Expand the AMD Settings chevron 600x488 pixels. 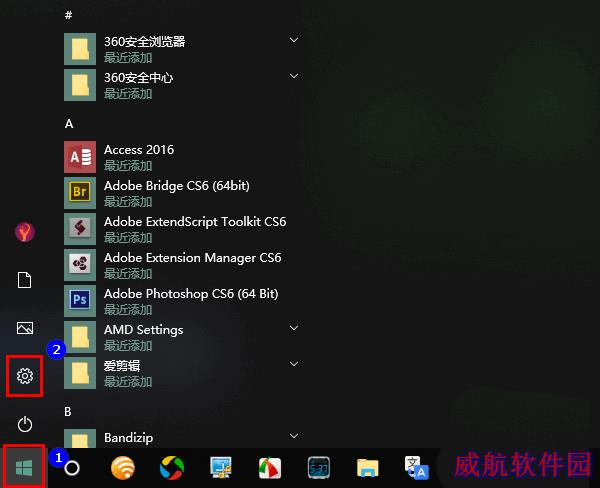point(294,328)
